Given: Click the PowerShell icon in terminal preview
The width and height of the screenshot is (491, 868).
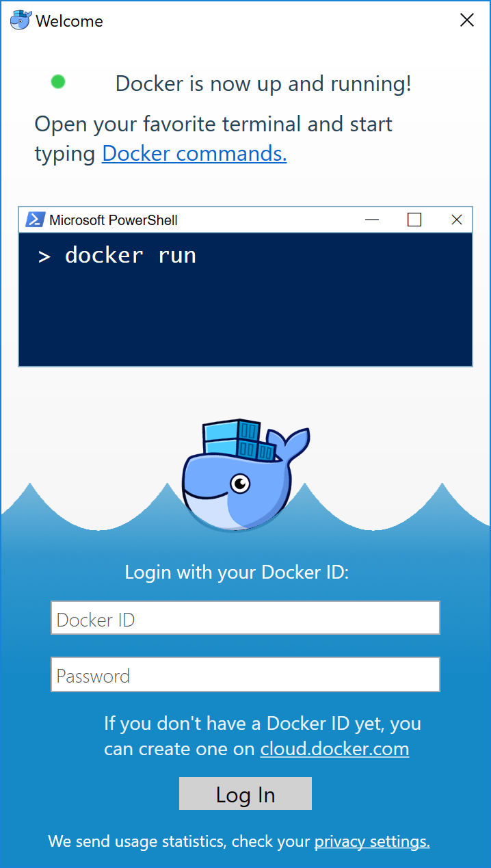Looking at the screenshot, I should [x=35, y=220].
